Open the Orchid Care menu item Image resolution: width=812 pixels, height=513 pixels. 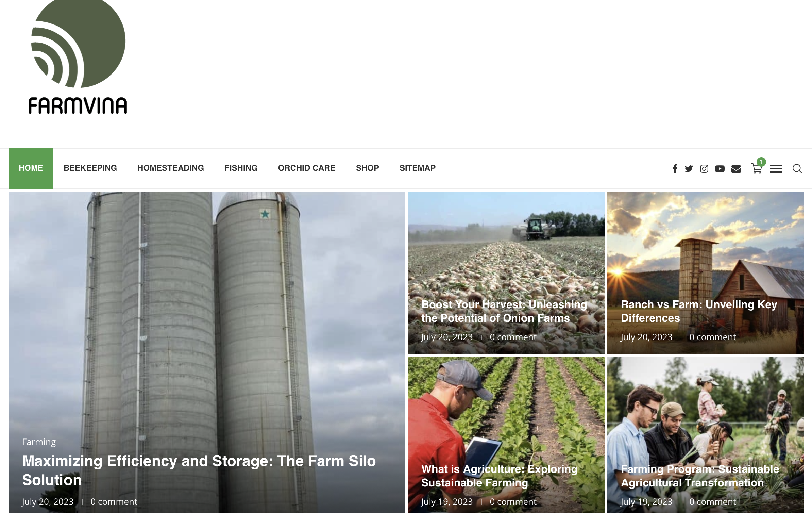(307, 168)
